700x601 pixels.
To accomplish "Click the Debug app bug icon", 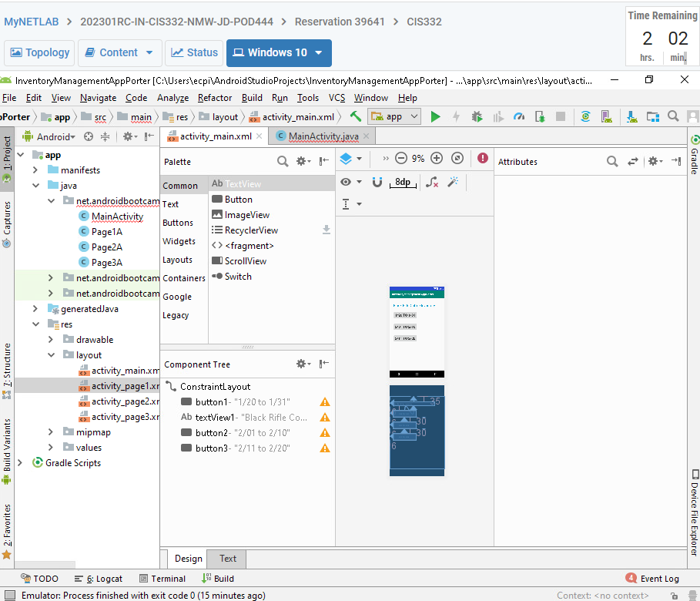I will 477,117.
